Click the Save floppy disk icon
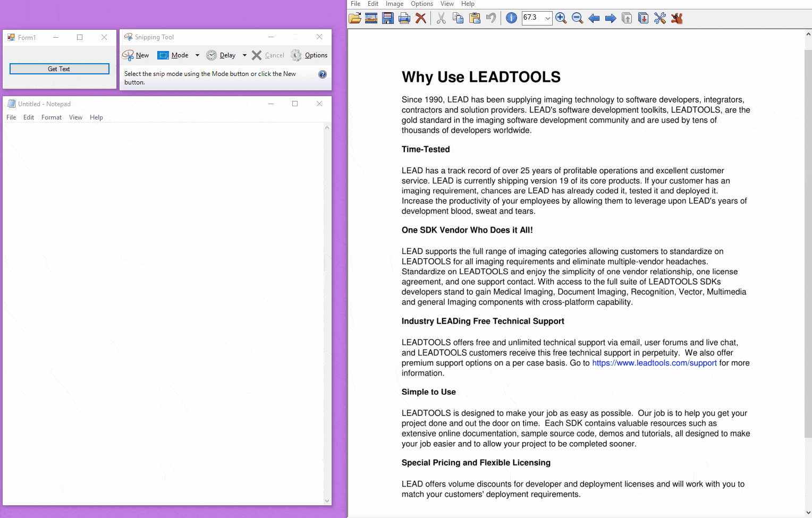 click(388, 18)
